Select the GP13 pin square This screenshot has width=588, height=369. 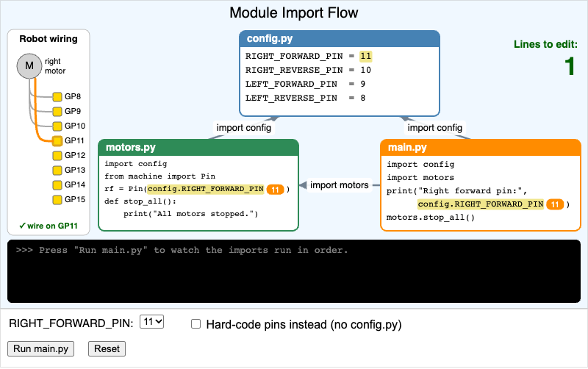pyautogui.click(x=57, y=171)
